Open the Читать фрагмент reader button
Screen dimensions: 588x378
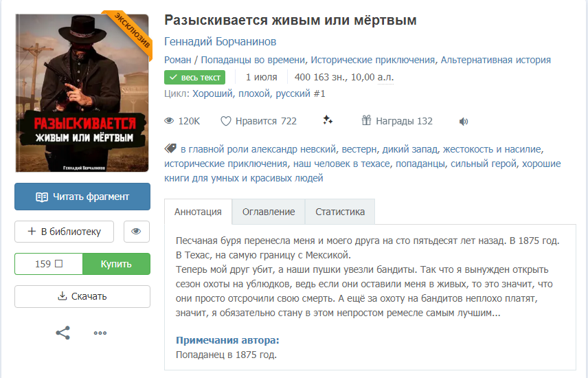[x=82, y=197]
